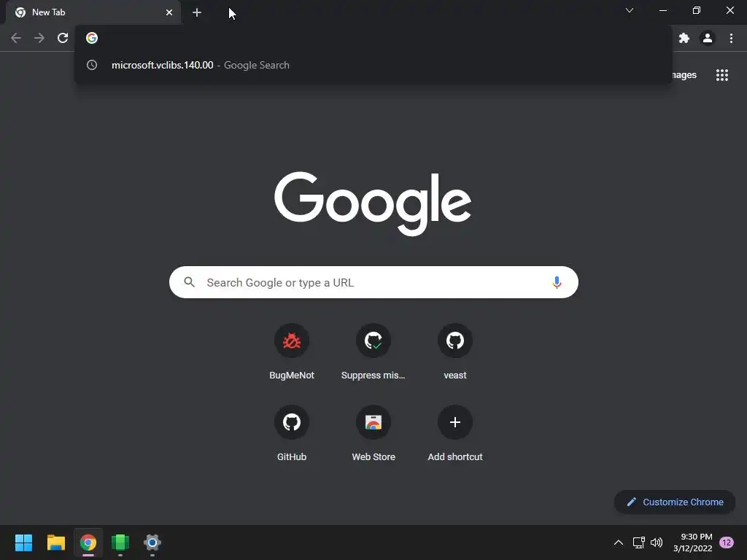Open network status in system tray
747x560 pixels.
pyautogui.click(x=638, y=542)
